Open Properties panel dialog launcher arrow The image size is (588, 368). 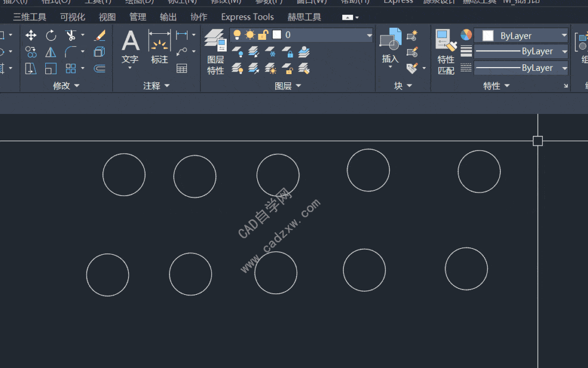click(566, 86)
